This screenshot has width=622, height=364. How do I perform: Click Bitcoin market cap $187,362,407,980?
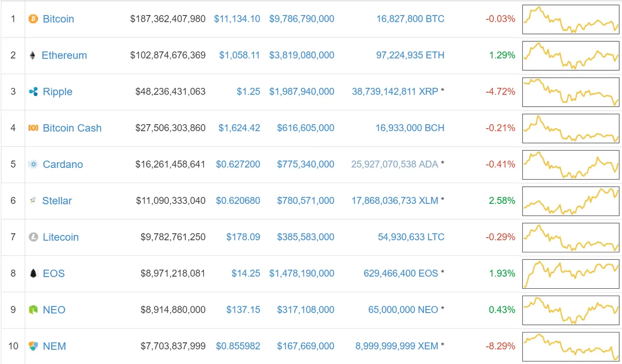click(x=168, y=19)
